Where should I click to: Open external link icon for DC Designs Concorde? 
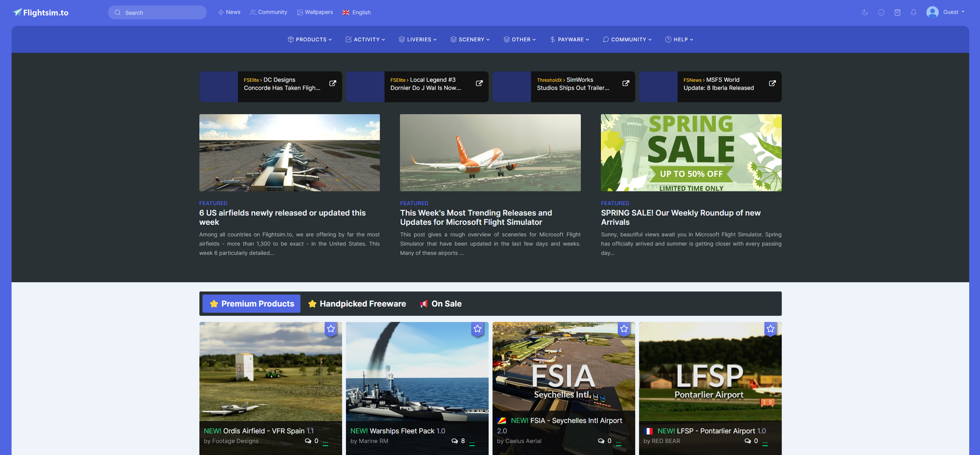[333, 83]
